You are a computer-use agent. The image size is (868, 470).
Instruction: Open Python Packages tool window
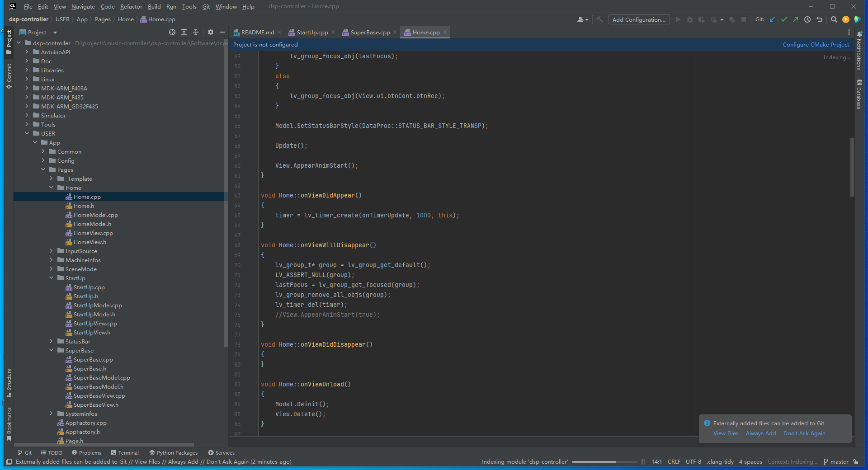pyautogui.click(x=174, y=453)
